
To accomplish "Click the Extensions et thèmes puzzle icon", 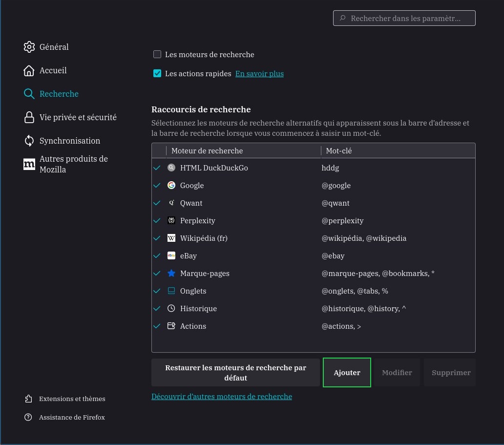I will tap(29, 399).
